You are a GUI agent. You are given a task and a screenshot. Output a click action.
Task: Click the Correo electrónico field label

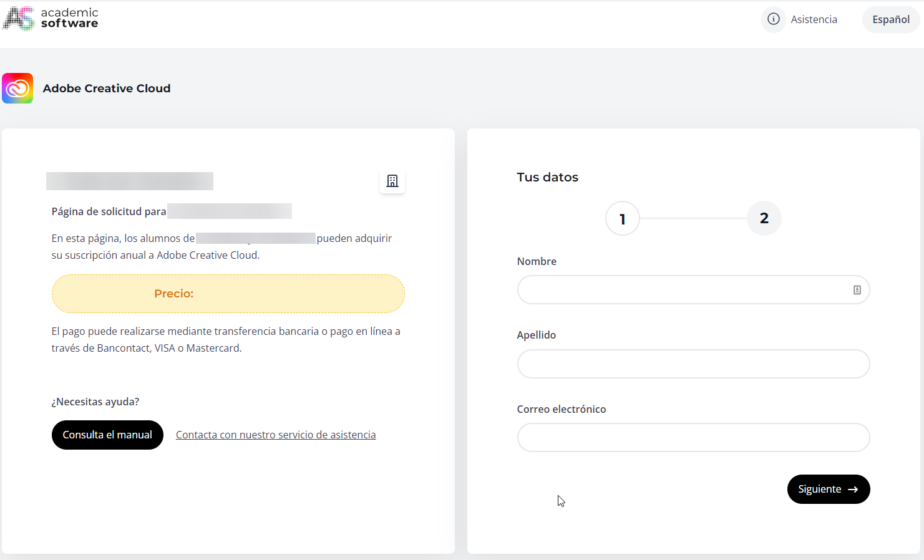562,409
